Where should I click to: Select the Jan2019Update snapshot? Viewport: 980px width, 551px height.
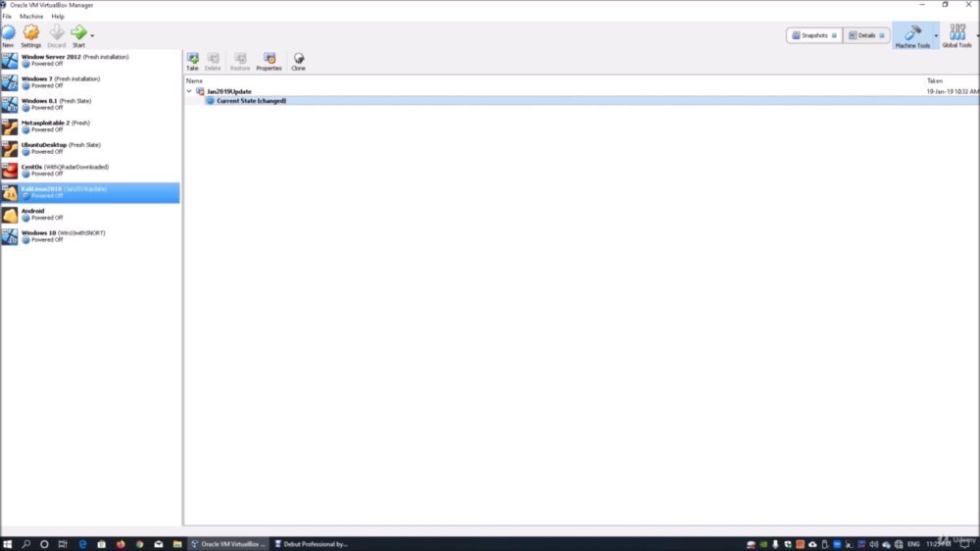pyautogui.click(x=228, y=91)
